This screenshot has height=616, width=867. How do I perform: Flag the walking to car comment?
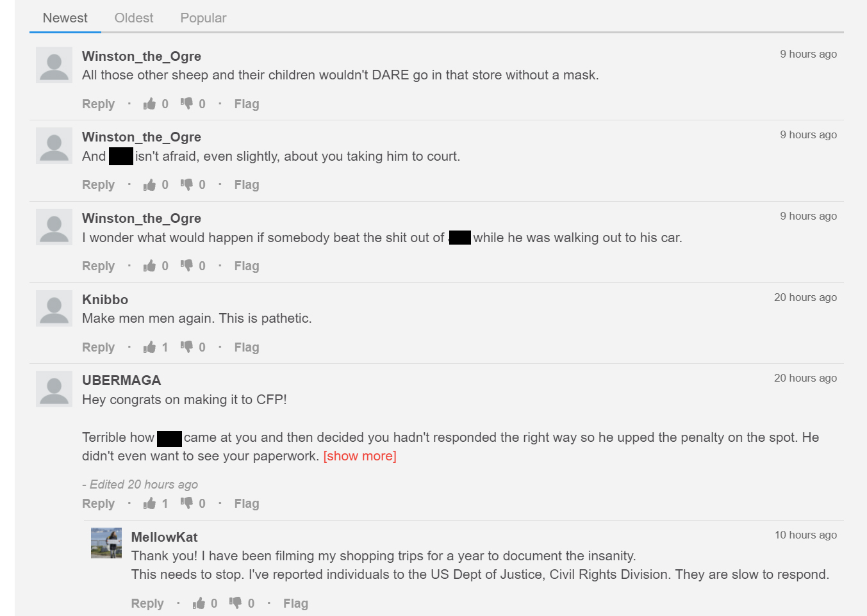point(247,266)
